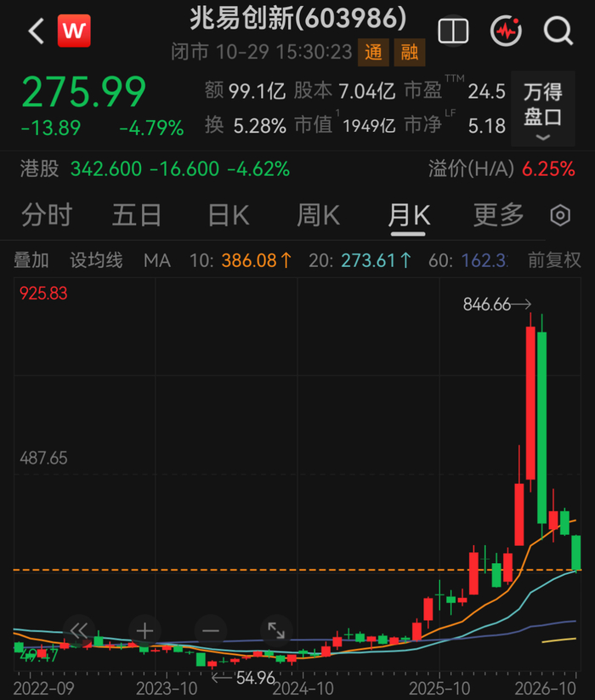The width and height of the screenshot is (595, 700).
Task: Expand the 万得盘口 panel
Action: (x=543, y=109)
